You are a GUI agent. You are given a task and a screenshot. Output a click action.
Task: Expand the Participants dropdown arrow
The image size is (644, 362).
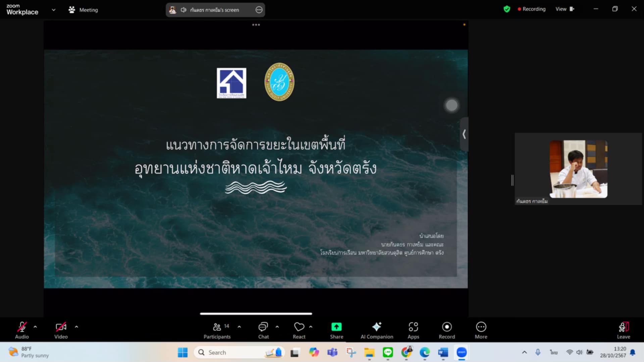tap(239, 326)
